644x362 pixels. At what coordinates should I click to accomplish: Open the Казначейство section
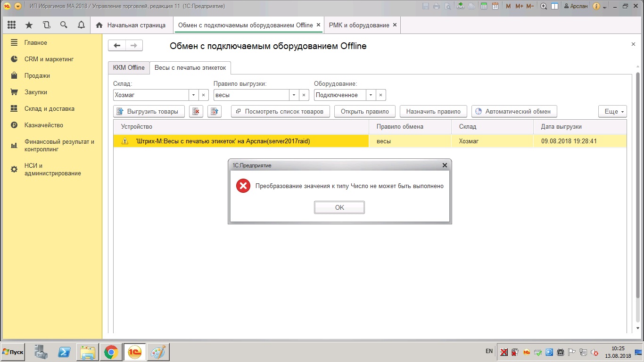click(43, 125)
